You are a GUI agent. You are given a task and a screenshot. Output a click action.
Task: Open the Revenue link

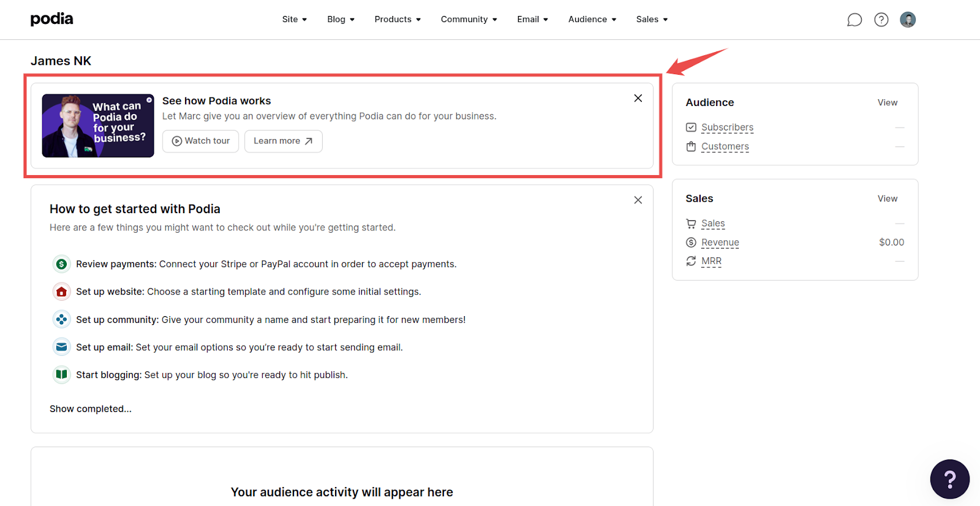(x=720, y=243)
